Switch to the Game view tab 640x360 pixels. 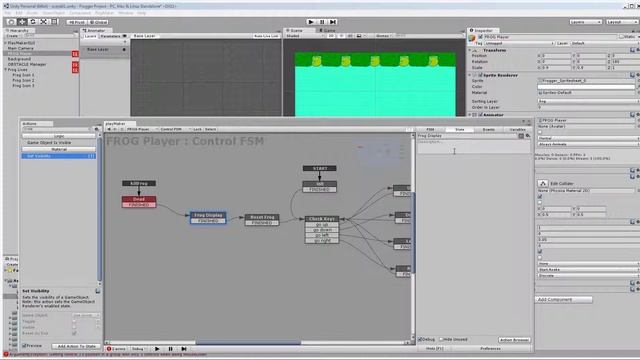point(327,31)
